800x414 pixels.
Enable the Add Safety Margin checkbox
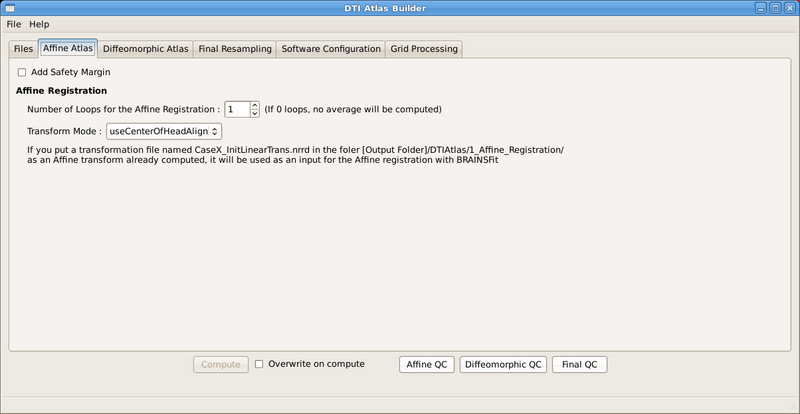point(22,72)
